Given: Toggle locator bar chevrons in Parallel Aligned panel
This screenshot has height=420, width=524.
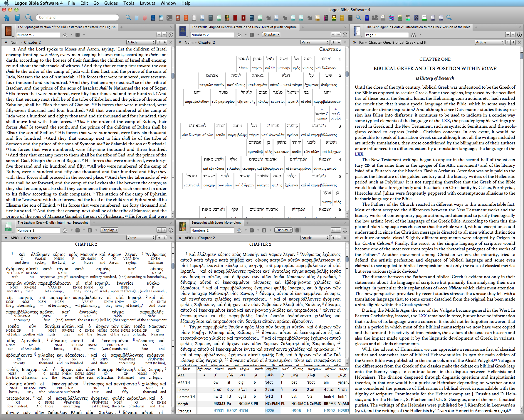Looking at the screenshot, I should coord(180,42).
